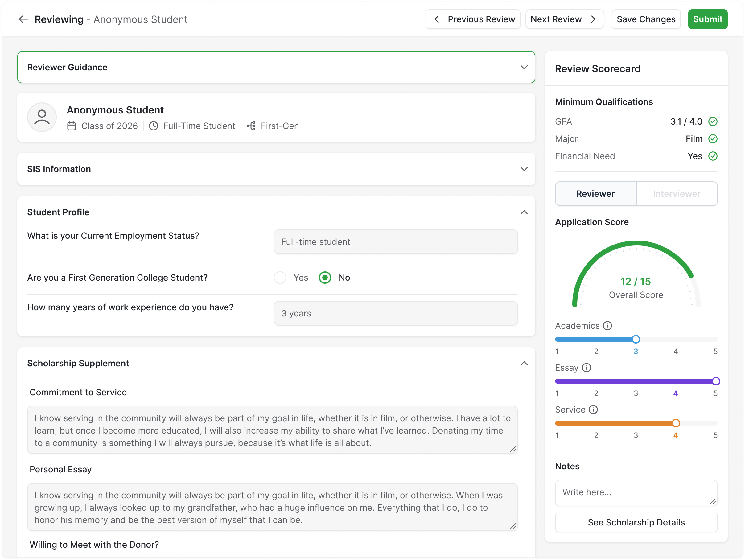Click the Class of 2026 calendar icon
Image resolution: width=745 pixels, height=560 pixels.
coord(72,126)
